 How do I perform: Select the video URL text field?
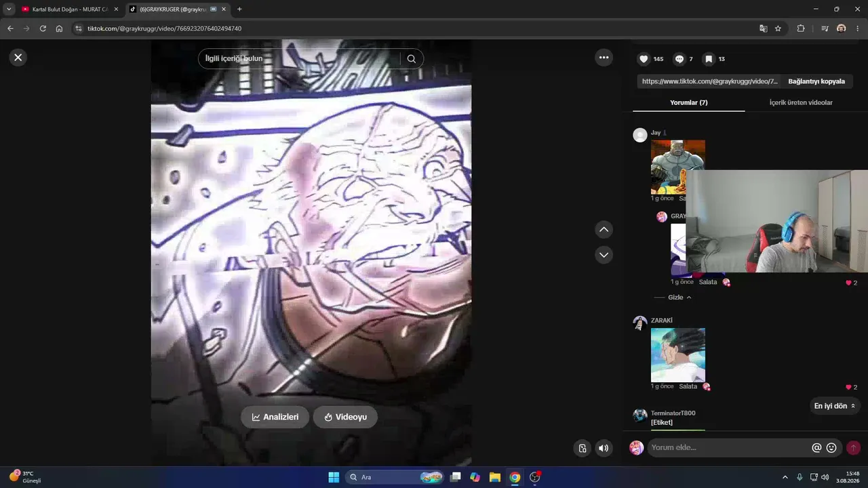pyautogui.click(x=710, y=81)
